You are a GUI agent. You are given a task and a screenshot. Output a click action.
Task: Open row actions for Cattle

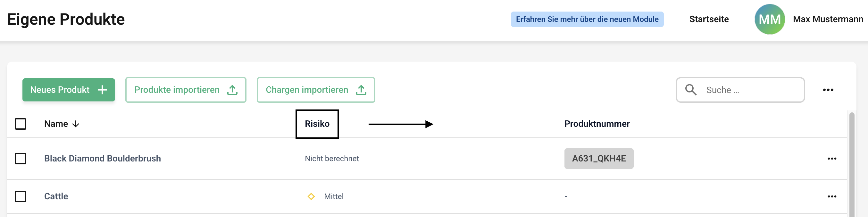(x=831, y=196)
